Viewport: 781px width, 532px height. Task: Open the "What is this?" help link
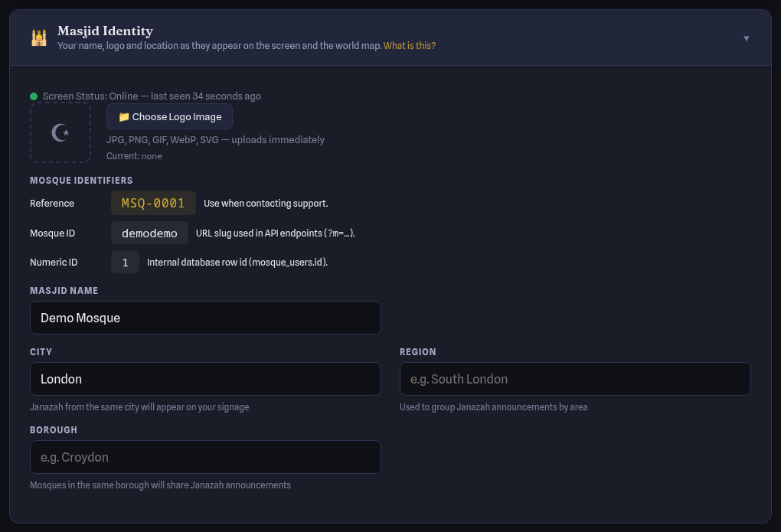tap(410, 46)
